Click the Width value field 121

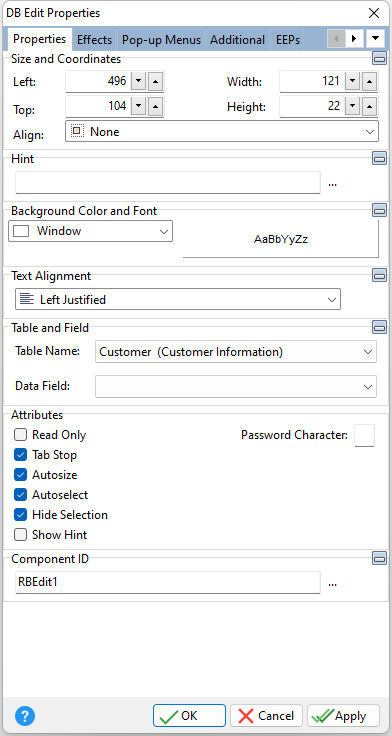[x=312, y=82]
